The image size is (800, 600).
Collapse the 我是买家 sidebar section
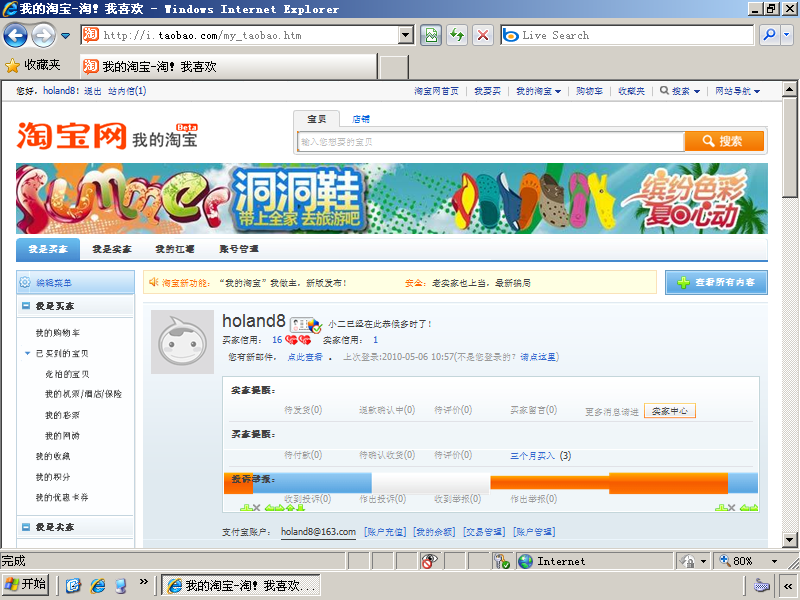26,306
